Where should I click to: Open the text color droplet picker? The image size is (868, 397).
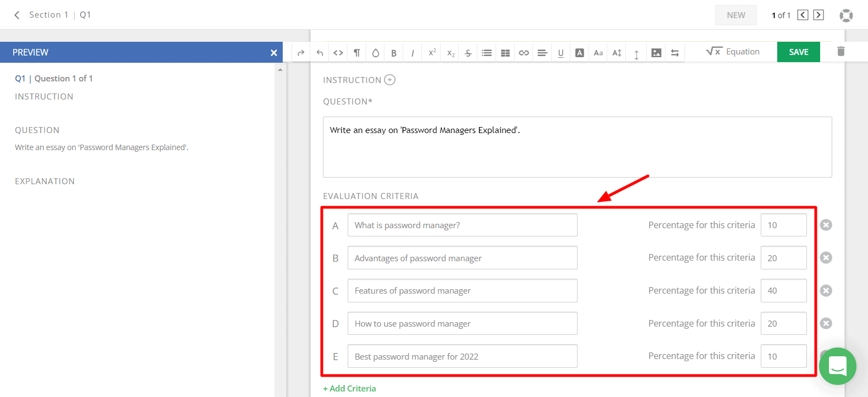pos(375,53)
